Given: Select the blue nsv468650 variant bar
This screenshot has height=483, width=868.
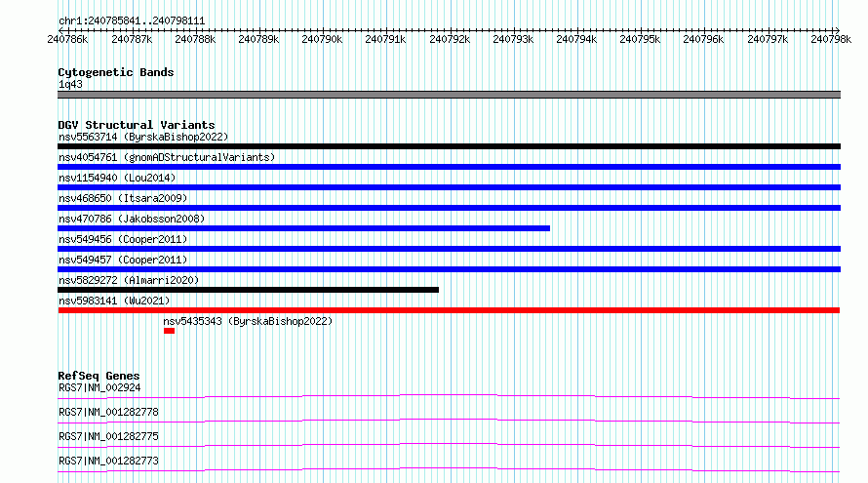Looking at the screenshot, I should (449, 208).
